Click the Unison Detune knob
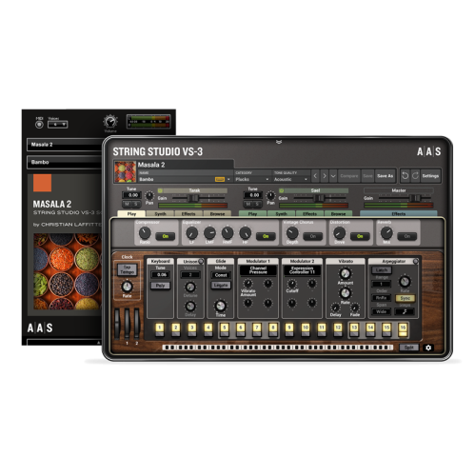 click(x=190, y=288)
